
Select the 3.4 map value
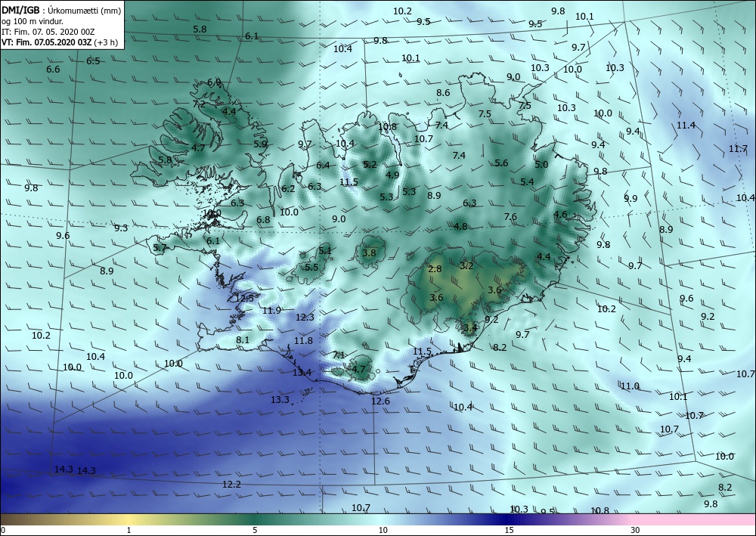click(x=470, y=328)
